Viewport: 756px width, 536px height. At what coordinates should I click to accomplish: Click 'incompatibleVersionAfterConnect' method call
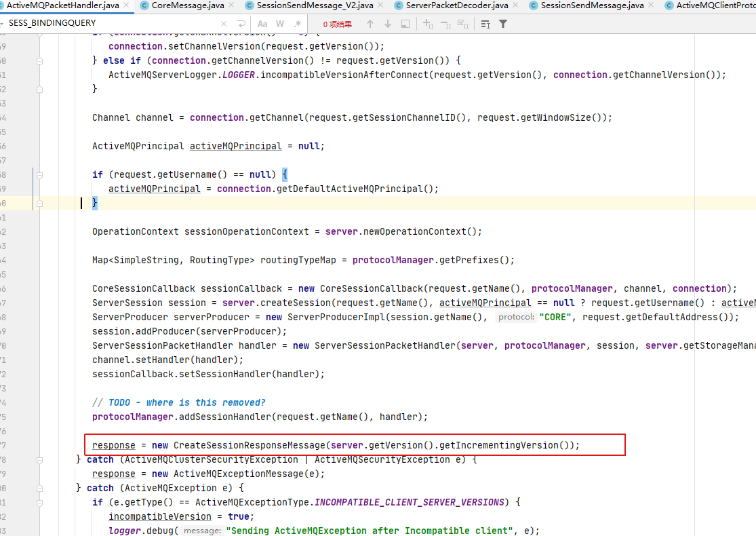pyautogui.click(x=344, y=75)
